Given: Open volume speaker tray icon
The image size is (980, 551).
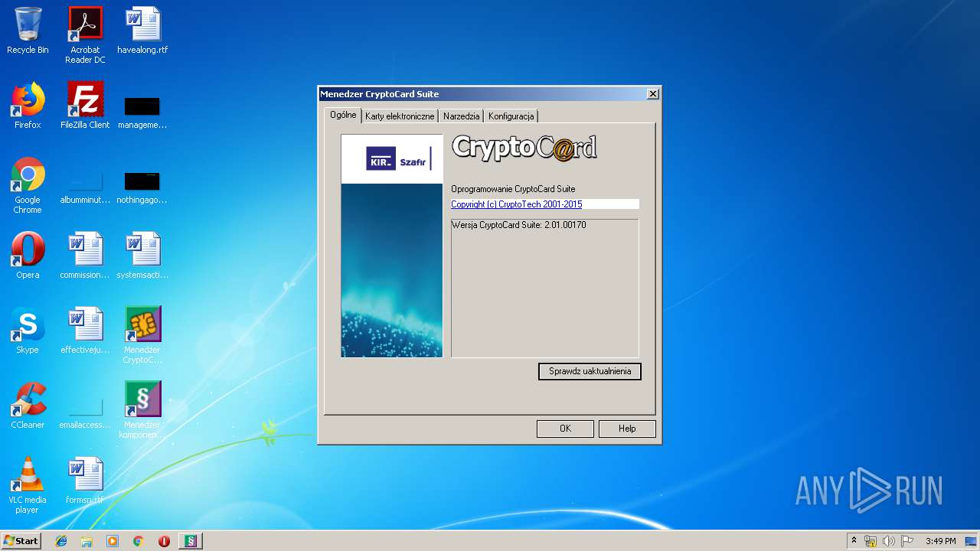Looking at the screenshot, I should (x=888, y=541).
